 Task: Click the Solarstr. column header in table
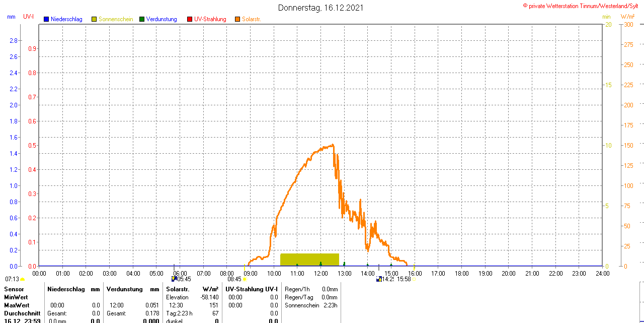(x=177, y=289)
